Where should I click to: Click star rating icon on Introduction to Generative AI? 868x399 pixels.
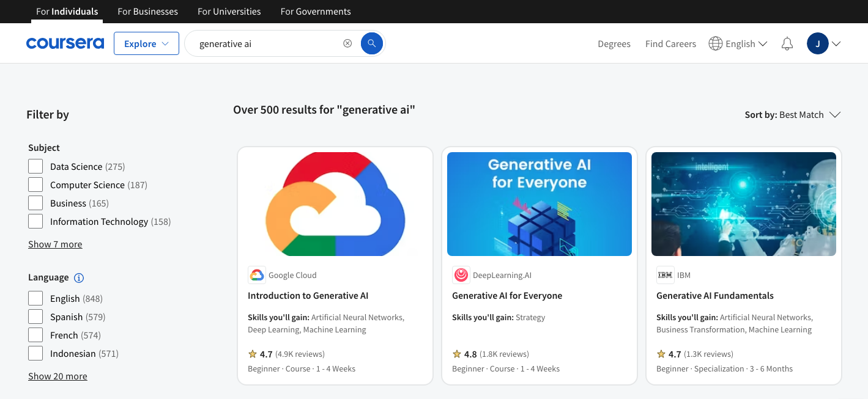[253, 354]
